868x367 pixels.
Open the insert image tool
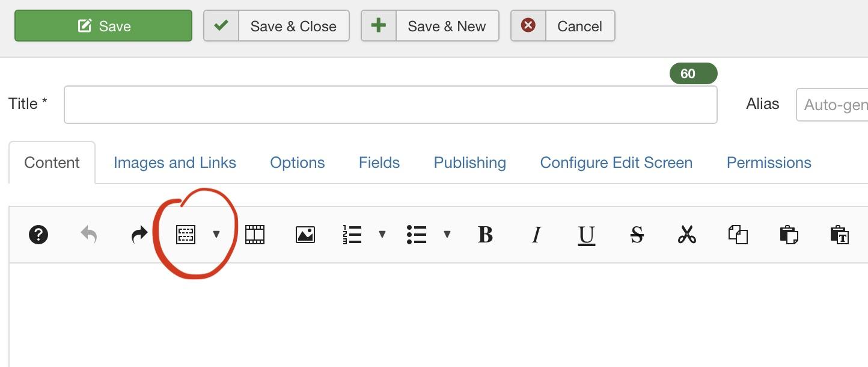click(x=305, y=235)
